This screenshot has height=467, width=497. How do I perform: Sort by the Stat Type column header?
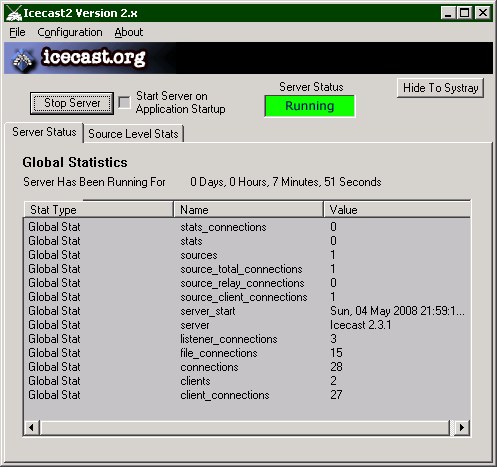[x=99, y=210]
